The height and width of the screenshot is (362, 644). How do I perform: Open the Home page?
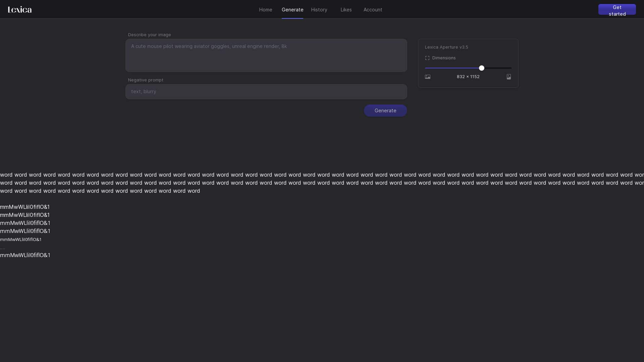[265, 10]
